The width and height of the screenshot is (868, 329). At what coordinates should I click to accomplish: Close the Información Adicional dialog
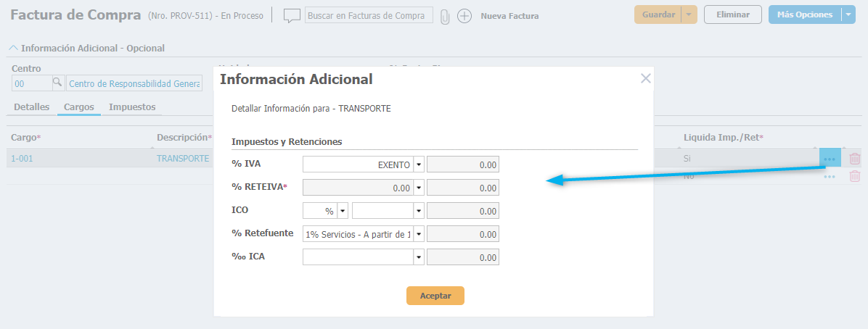click(x=645, y=78)
